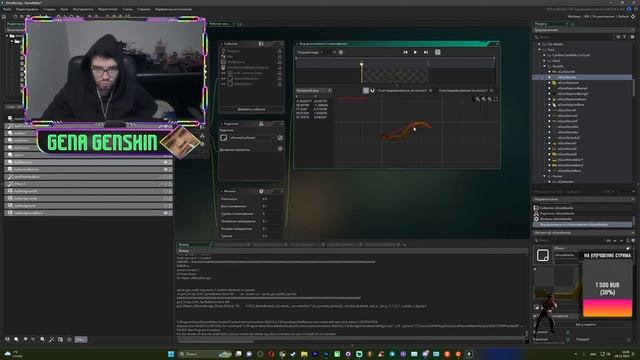This screenshot has width=640, height=360.
Task: Click the yellow playhead on the frame timeline
Action: pos(361,73)
